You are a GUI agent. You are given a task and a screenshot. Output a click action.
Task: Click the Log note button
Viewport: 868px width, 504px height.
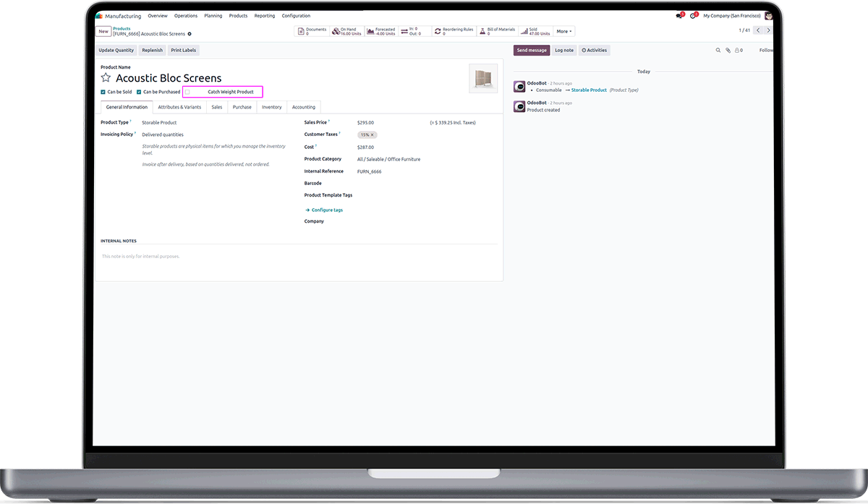click(564, 51)
